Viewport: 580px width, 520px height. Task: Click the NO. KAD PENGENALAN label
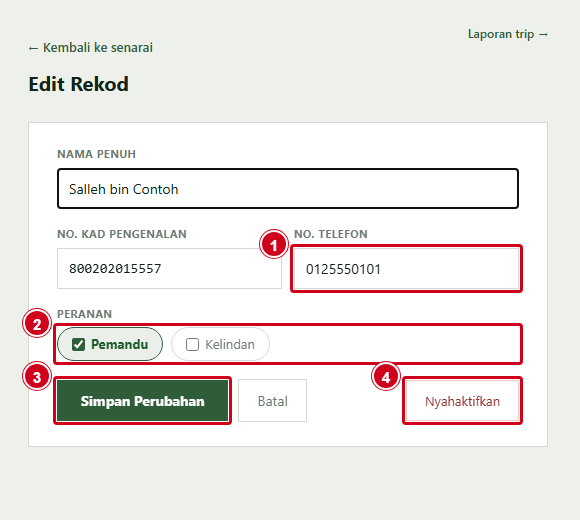point(122,234)
